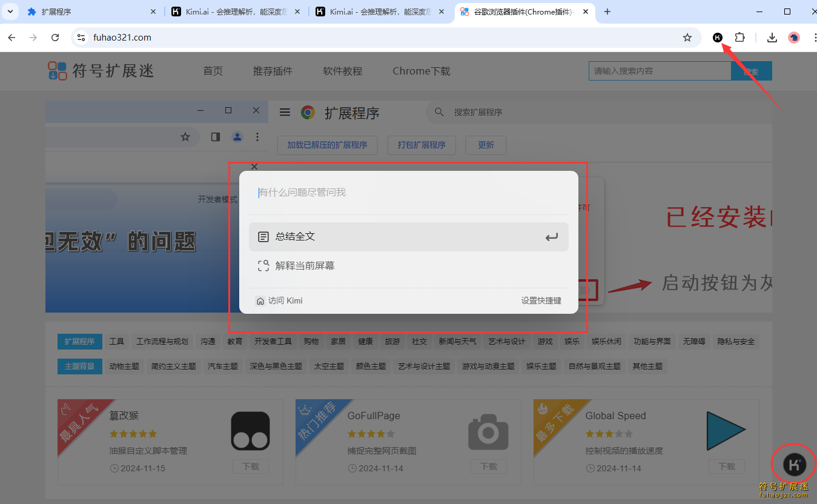Open Chrome下载 in site navigation

tap(422, 71)
